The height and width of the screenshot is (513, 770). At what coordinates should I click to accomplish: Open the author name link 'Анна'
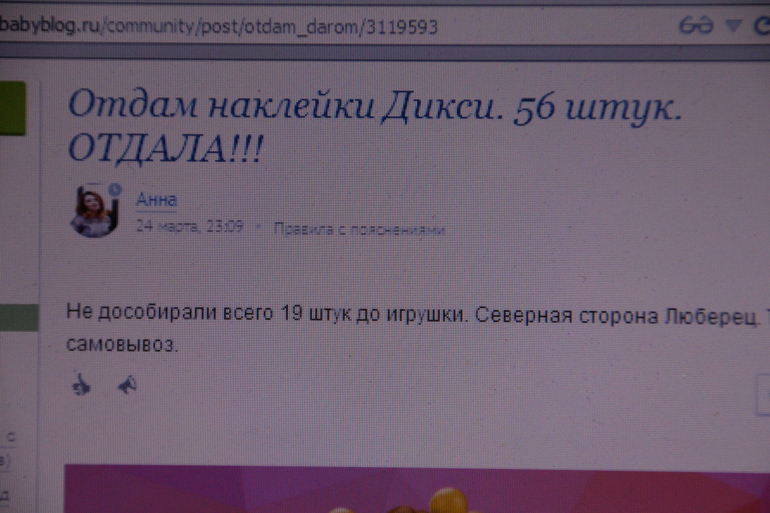pos(156,200)
